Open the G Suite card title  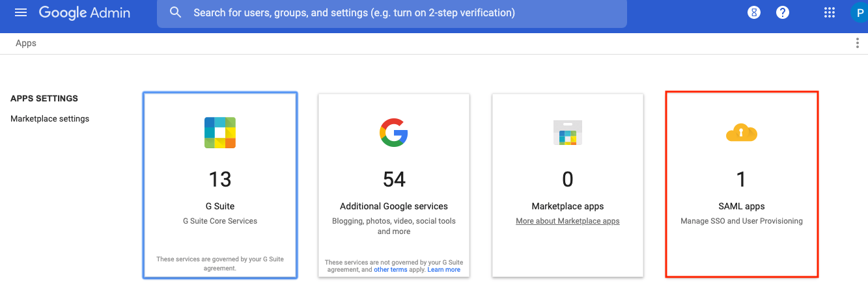coord(220,206)
